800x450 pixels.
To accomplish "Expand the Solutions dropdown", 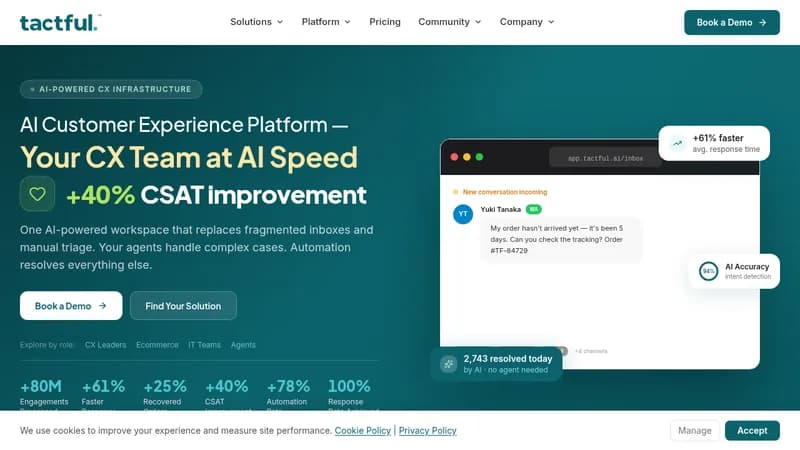I will coord(256,22).
